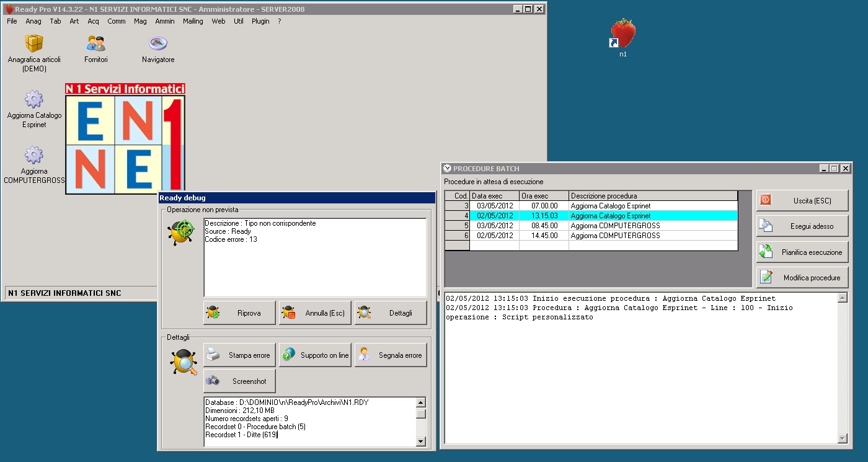This screenshot has height=462, width=868.
Task: Open the Fornitori shortcut icon
Action: click(x=96, y=44)
